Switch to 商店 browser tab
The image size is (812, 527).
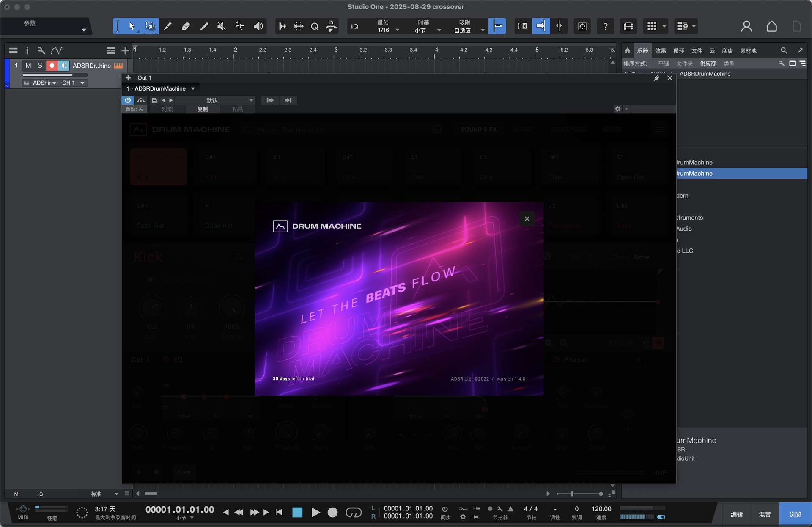point(727,51)
